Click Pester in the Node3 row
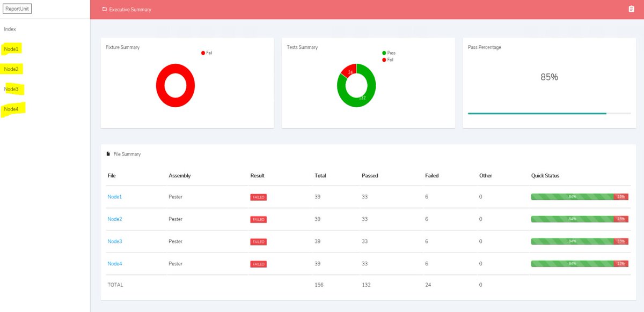This screenshot has height=312, width=644. [175, 241]
